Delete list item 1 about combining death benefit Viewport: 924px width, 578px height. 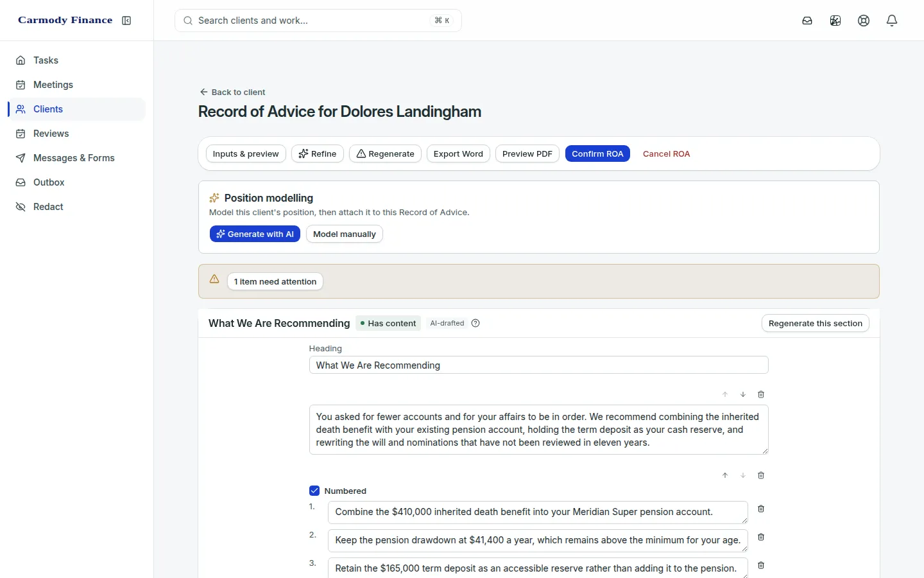pyautogui.click(x=761, y=509)
